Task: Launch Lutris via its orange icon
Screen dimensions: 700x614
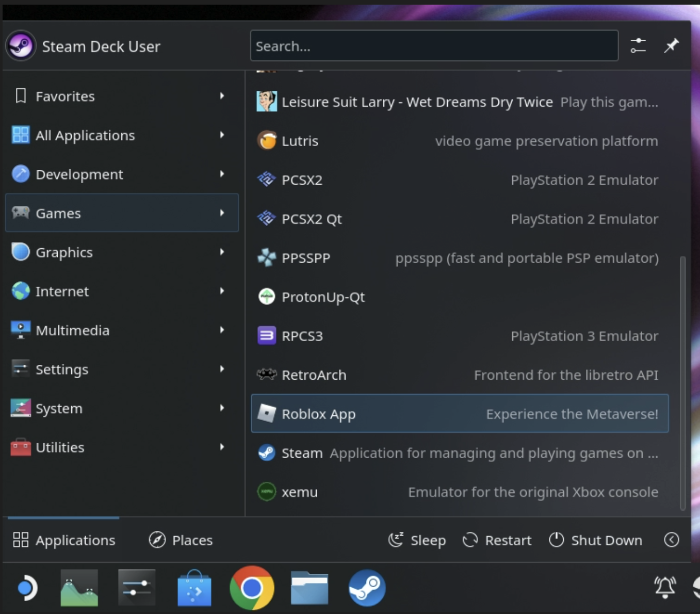Action: 267,140
